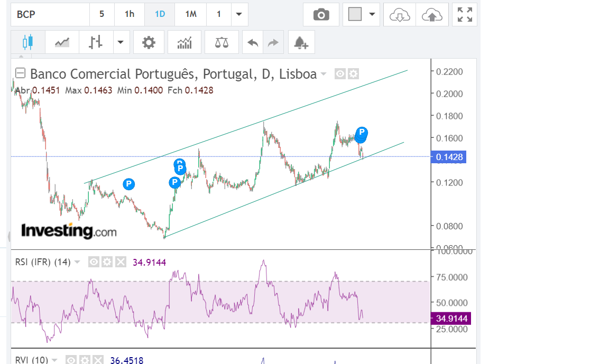Image resolution: width=609 pixels, height=364 pixels.
Task: Toggle main series visibility eye
Action: coord(340,74)
